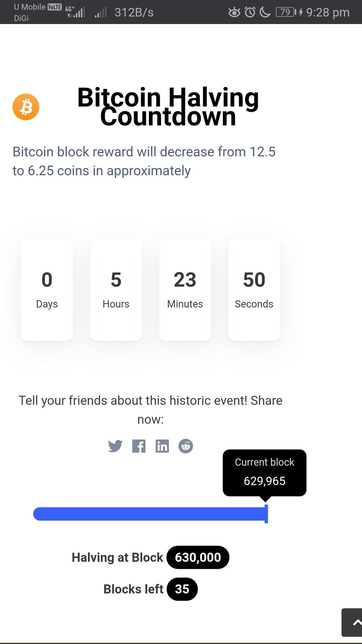
Task: Click the orange Bitcoin logo
Action: [x=26, y=107]
